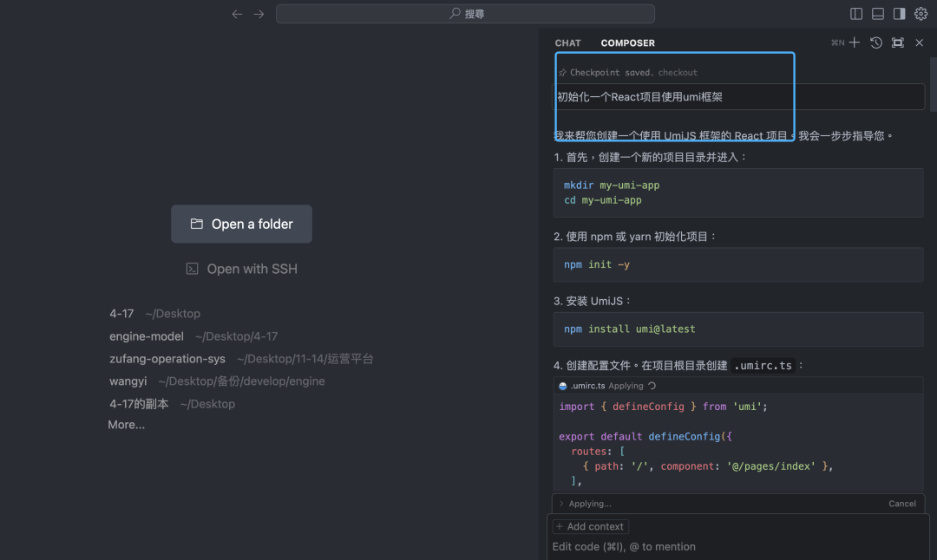Click More... under recent projects
Screen dimensions: 937x560
point(126,425)
